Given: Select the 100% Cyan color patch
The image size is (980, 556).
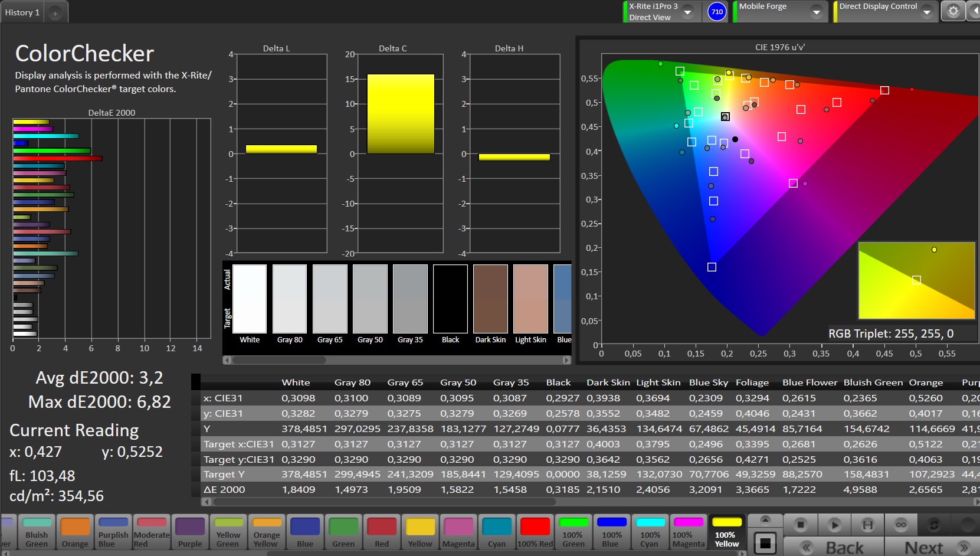Looking at the screenshot, I should tap(650, 532).
